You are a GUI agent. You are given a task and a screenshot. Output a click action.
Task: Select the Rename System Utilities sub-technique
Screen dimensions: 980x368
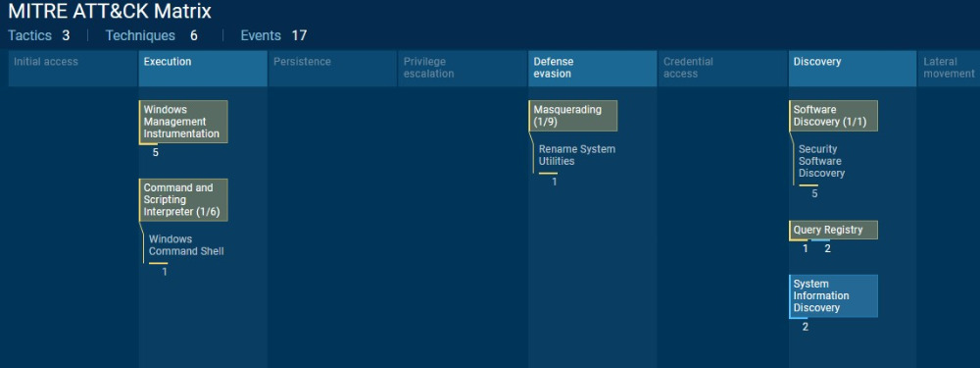click(577, 155)
